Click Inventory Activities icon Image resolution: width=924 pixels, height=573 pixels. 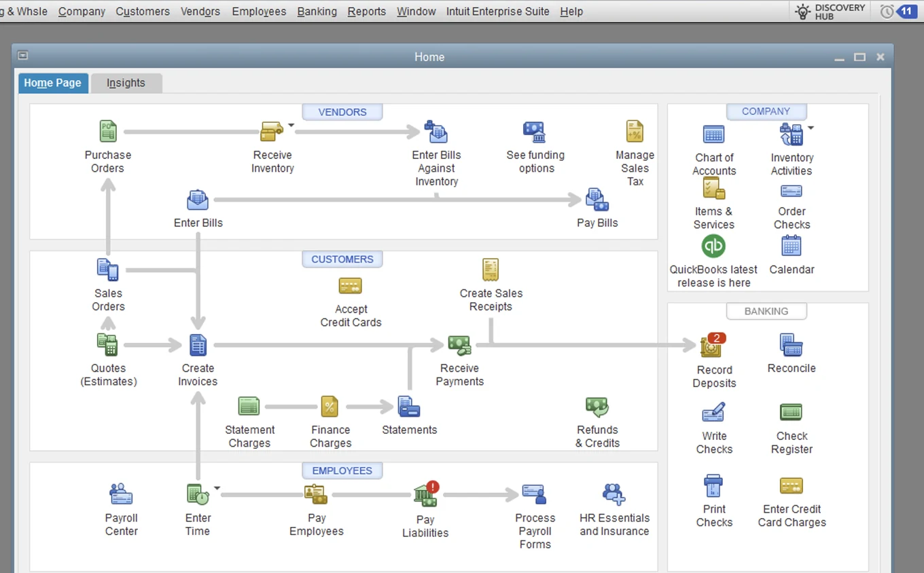(792, 134)
